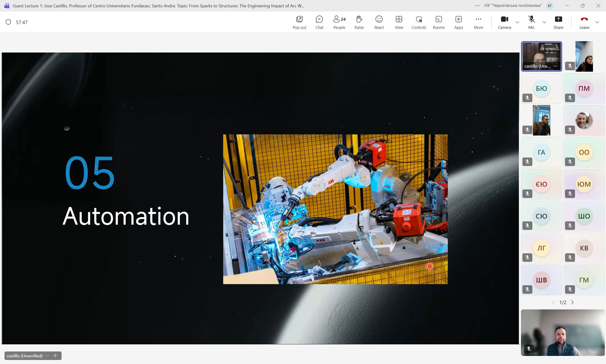Open the Rooms breakout panel
The width and height of the screenshot is (606, 364).
[439, 22]
